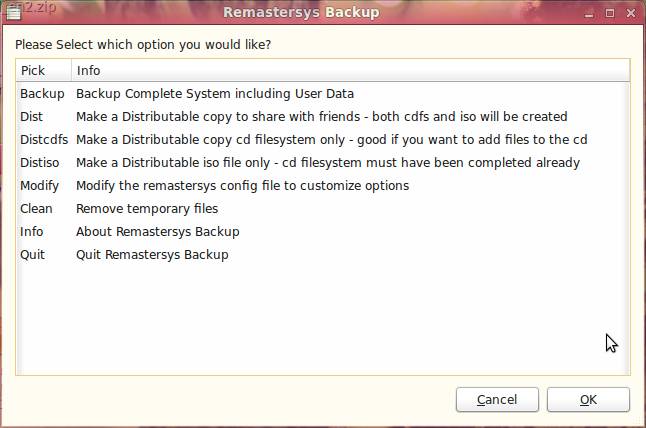Image resolution: width=646 pixels, height=428 pixels.
Task: Choose the Distcdfs list entry
Action: coord(323,140)
